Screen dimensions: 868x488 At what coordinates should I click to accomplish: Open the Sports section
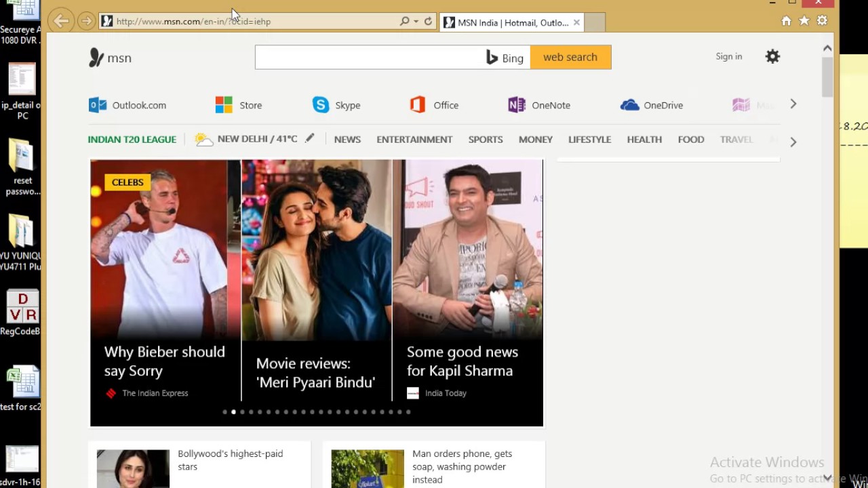[486, 139]
